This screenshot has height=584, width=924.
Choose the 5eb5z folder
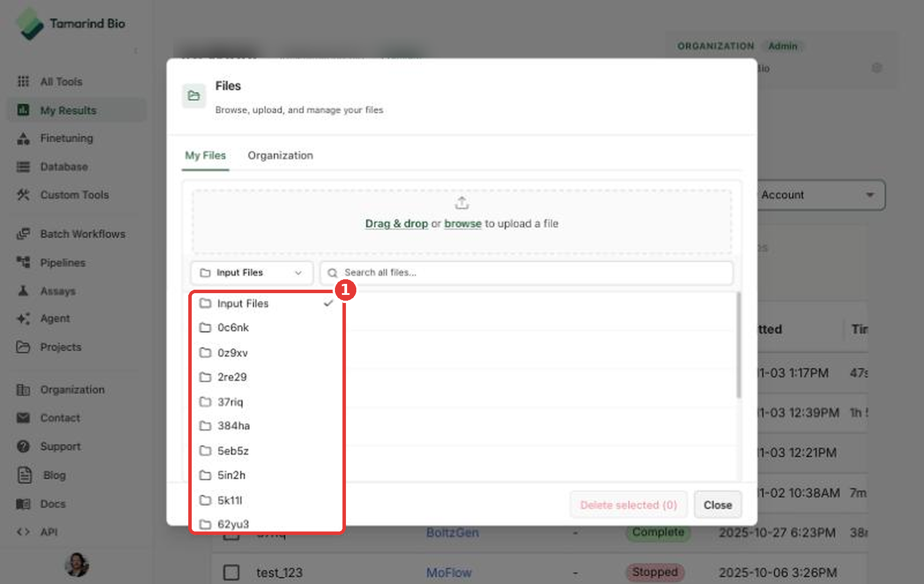pyautogui.click(x=267, y=451)
